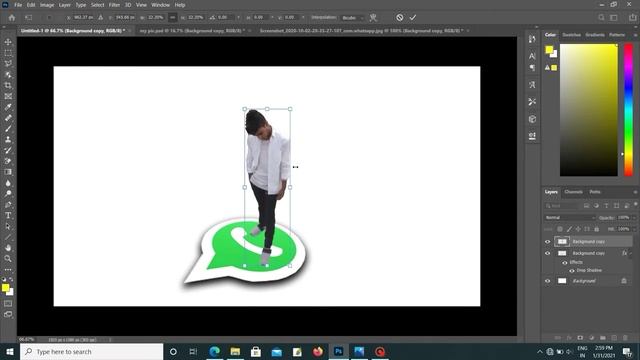Switch to the Swatches tab
The width and height of the screenshot is (640, 360).
pos(571,35)
